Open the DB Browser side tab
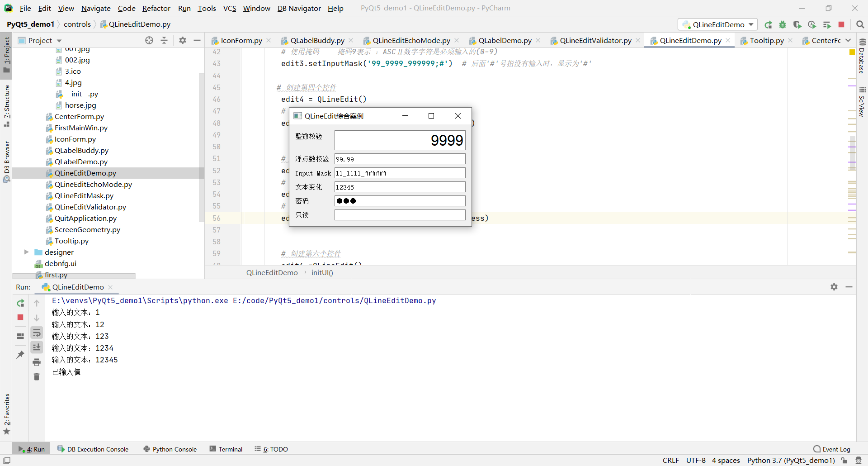This screenshot has width=868, height=466. tap(6, 162)
